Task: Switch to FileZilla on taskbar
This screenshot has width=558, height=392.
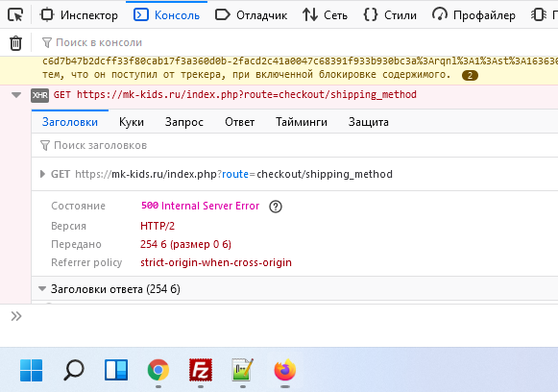Action: [x=201, y=370]
